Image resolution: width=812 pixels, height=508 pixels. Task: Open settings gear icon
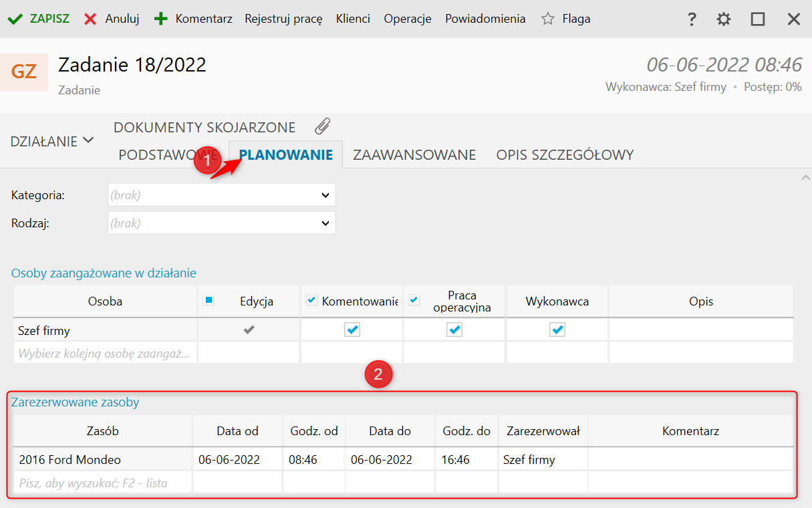click(724, 19)
